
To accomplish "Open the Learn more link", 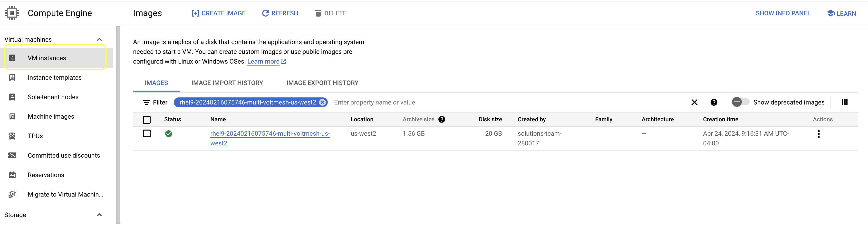I will pyautogui.click(x=263, y=62).
